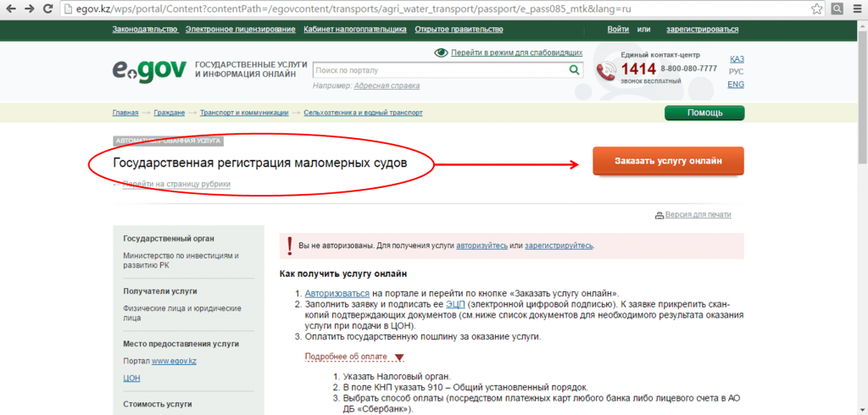The height and width of the screenshot is (415, 868).
Task: Switch site language to КАЗ
Action: click(x=737, y=59)
